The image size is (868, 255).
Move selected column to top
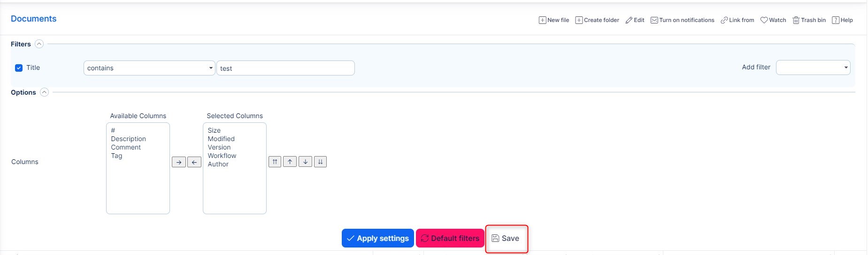click(275, 162)
